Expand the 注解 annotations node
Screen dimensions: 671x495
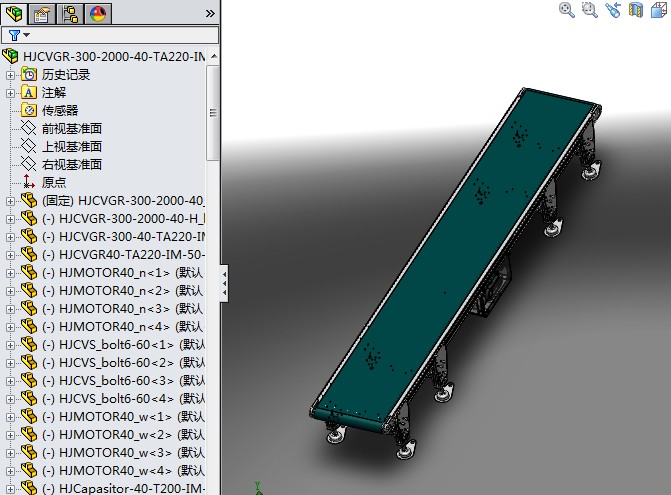click(10, 93)
